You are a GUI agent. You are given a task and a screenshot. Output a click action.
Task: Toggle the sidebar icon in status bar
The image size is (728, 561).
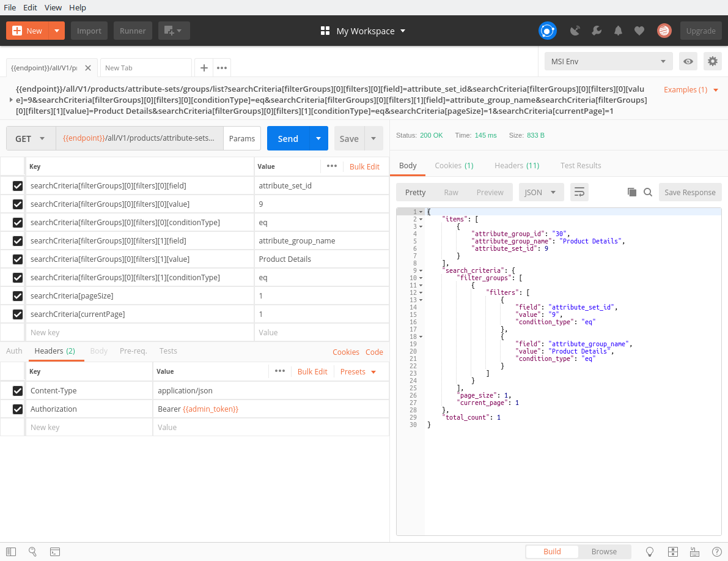coord(11,552)
